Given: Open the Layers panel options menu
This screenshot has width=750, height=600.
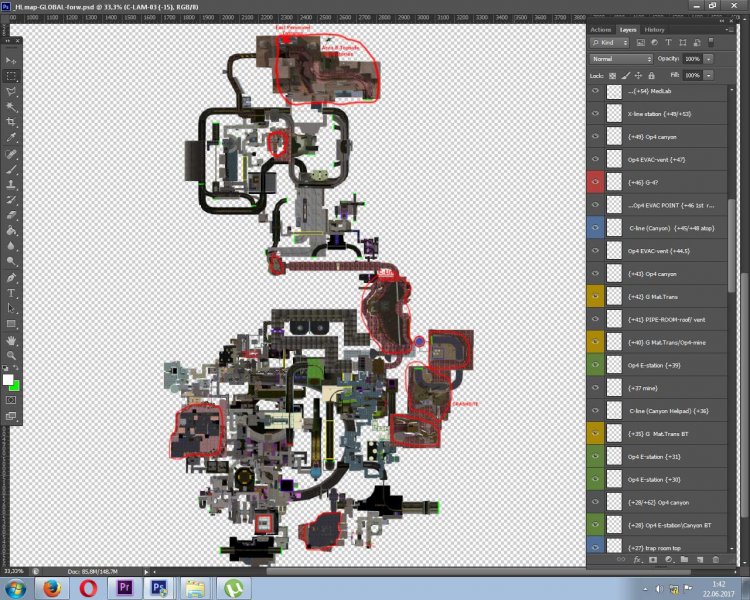Looking at the screenshot, I should [729, 30].
